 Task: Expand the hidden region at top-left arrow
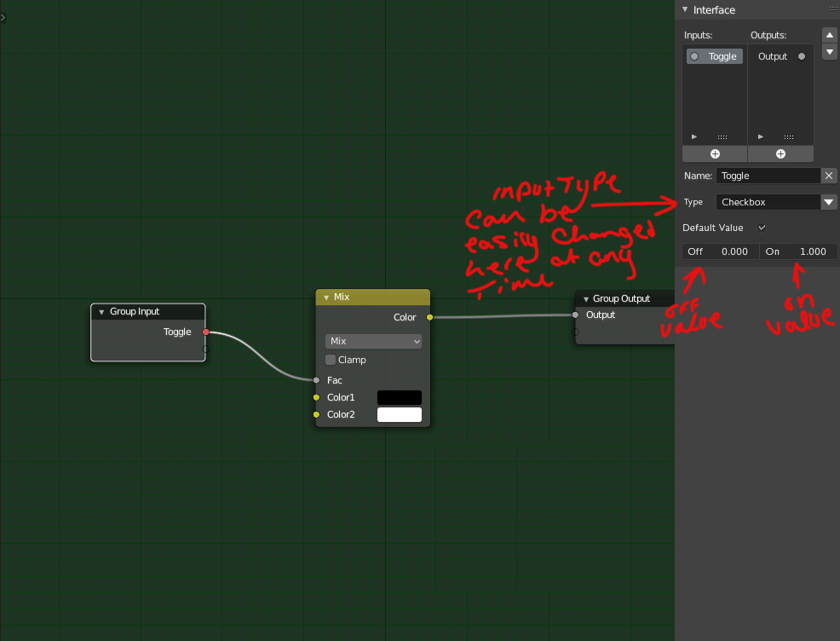tap(3, 18)
